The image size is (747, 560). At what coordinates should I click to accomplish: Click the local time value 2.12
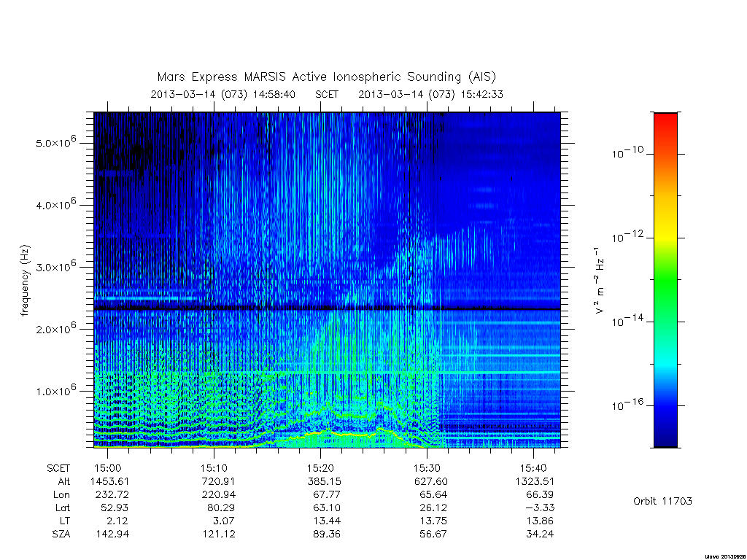[x=117, y=521]
